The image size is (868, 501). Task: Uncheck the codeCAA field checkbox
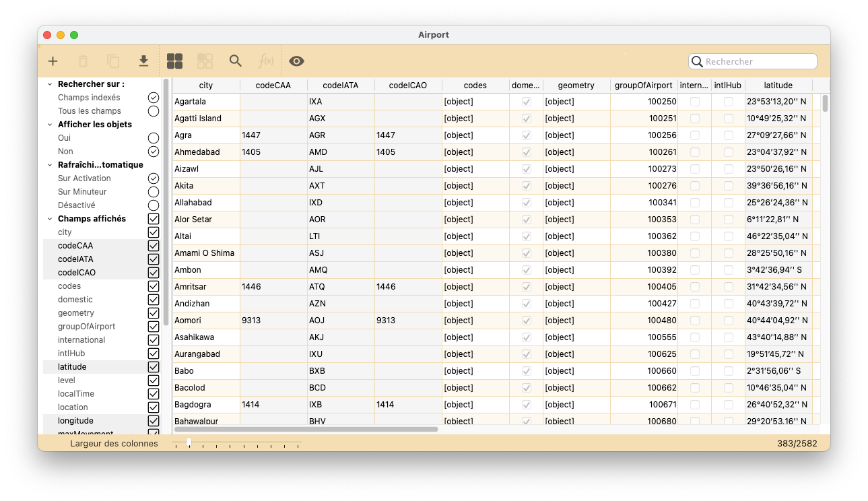pyautogui.click(x=154, y=246)
